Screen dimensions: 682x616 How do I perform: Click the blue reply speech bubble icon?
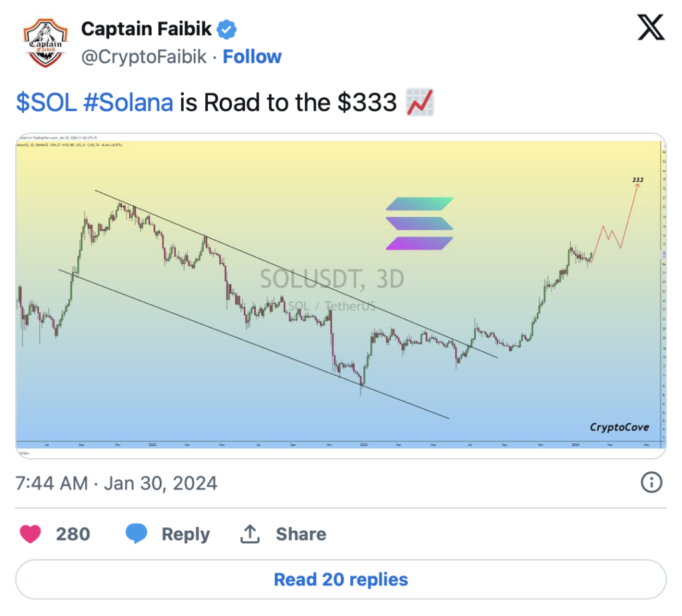[x=136, y=534]
